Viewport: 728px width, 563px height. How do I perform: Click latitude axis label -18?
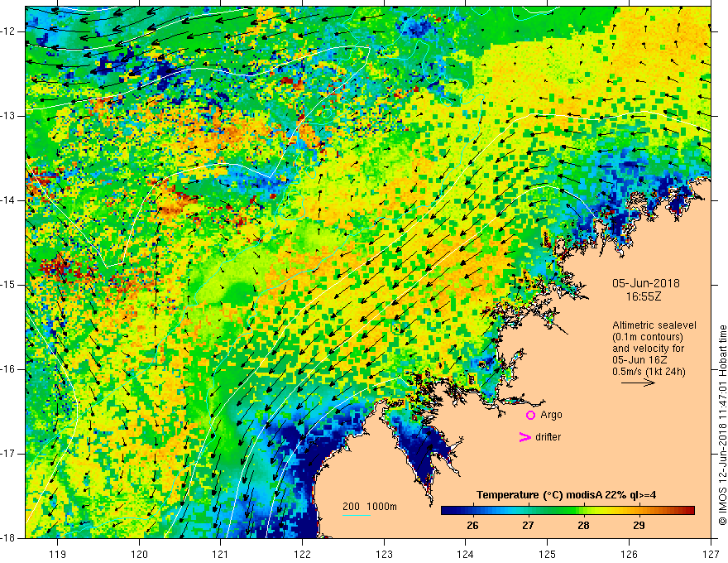tap(8, 538)
